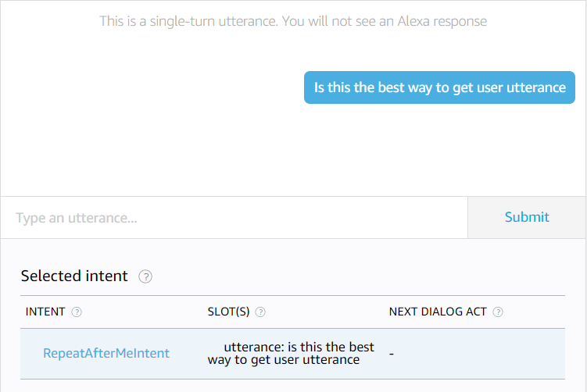Focus the 'Type an utterance...' field
Screen dimensions: 587x392
(234, 218)
